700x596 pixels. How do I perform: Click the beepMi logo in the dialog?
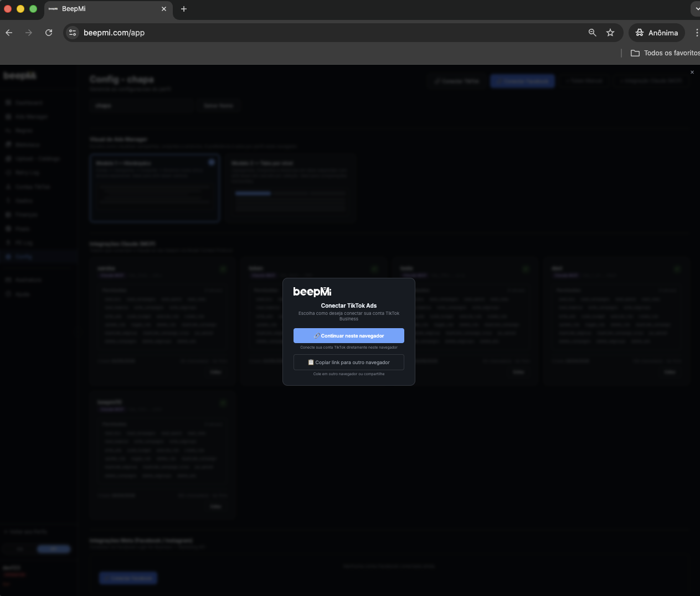(312, 292)
